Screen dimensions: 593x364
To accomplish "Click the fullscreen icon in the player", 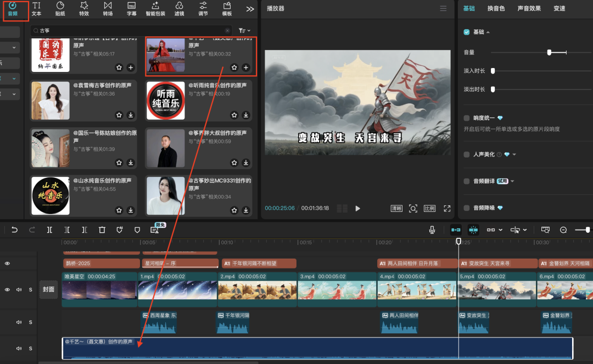I will [x=447, y=209].
